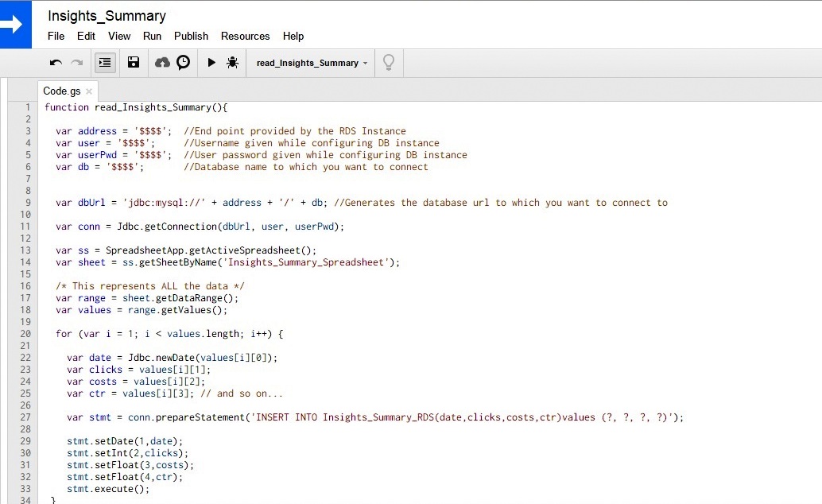Screen dimensions: 822x504
Task: Select the Code.gs file tab
Action: pos(61,91)
